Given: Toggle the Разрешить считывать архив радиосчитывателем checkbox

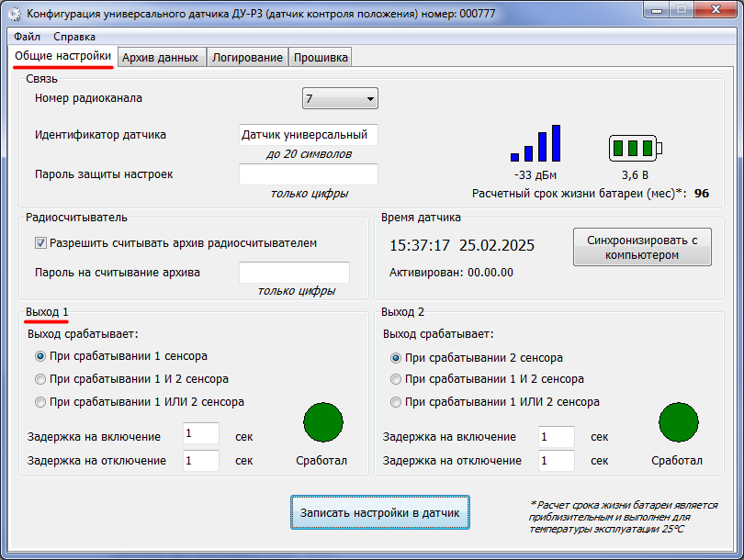Looking at the screenshot, I should click(x=40, y=243).
